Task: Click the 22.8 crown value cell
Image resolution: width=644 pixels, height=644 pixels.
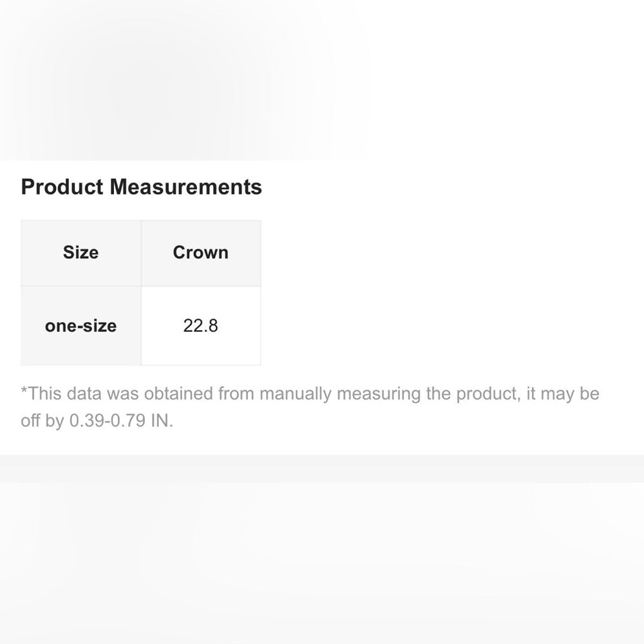Action: point(200,326)
